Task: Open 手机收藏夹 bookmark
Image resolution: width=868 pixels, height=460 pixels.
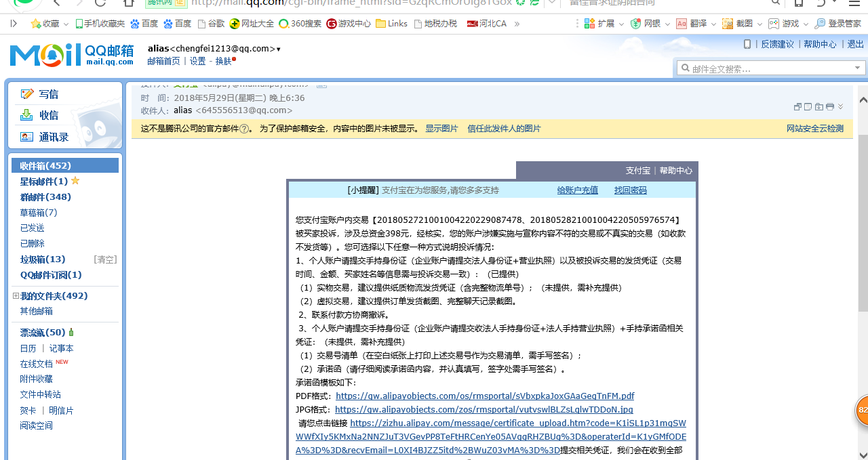Action: pyautogui.click(x=100, y=24)
